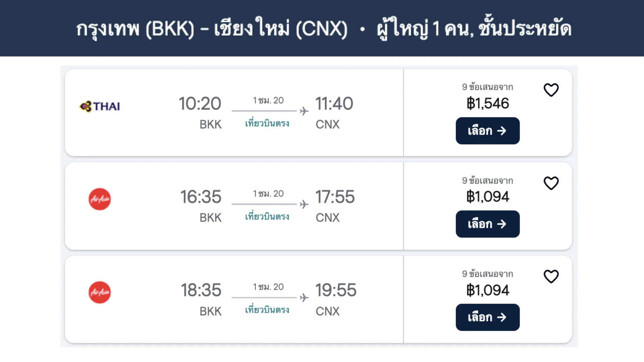Click the ฿1,546 price offer
Viewport: 644px width, 362px height.
coord(487,103)
